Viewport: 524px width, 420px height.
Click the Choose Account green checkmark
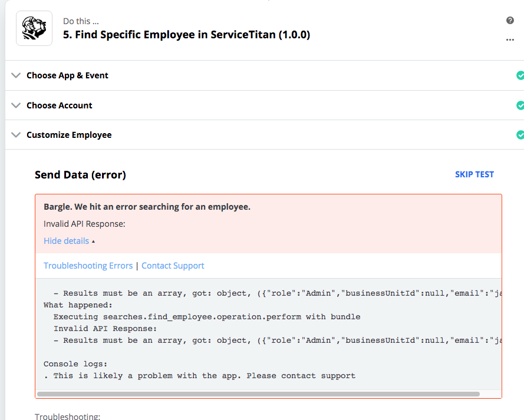tap(520, 105)
